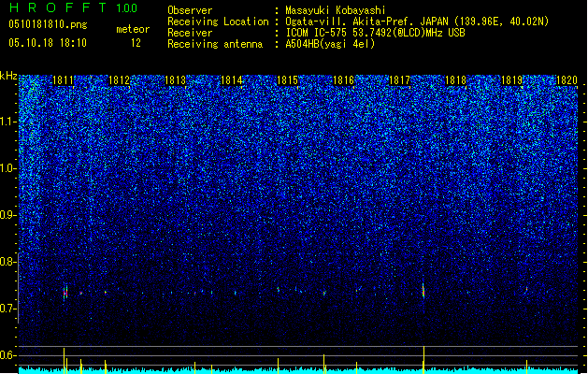This screenshot has height=374, width=588.
Task: Click the kHz axis unit label
Action: pos(8,76)
